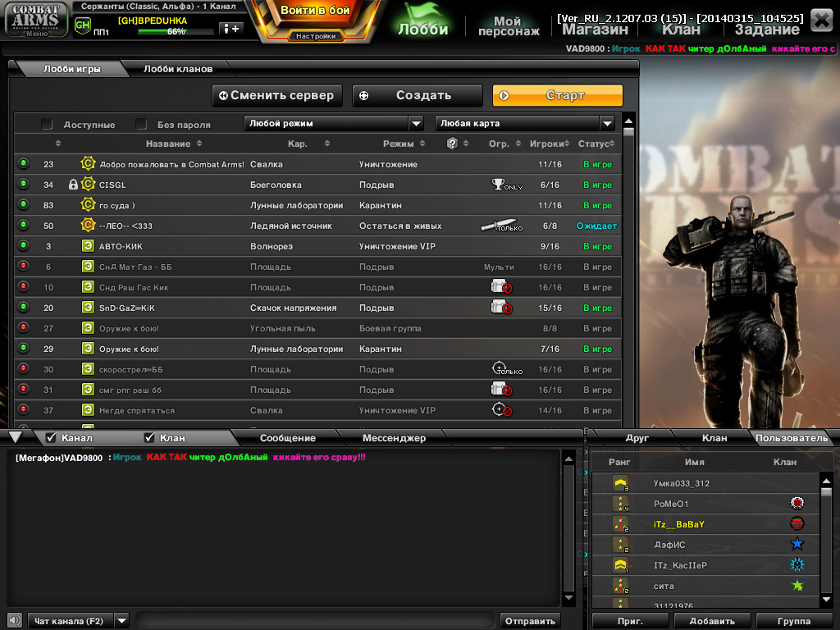Open the Мессенджер tab

point(395,438)
